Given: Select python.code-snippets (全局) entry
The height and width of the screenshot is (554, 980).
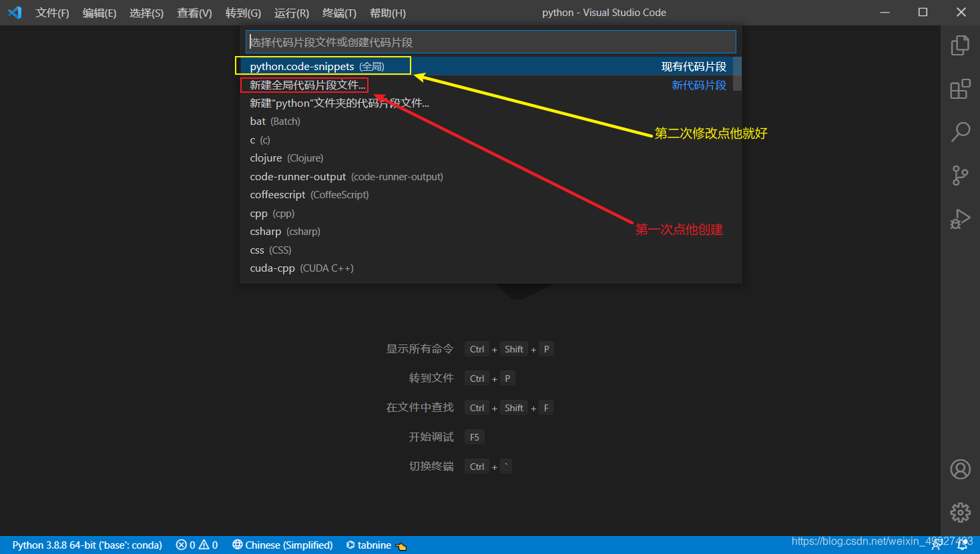Looking at the screenshot, I should (x=487, y=66).
